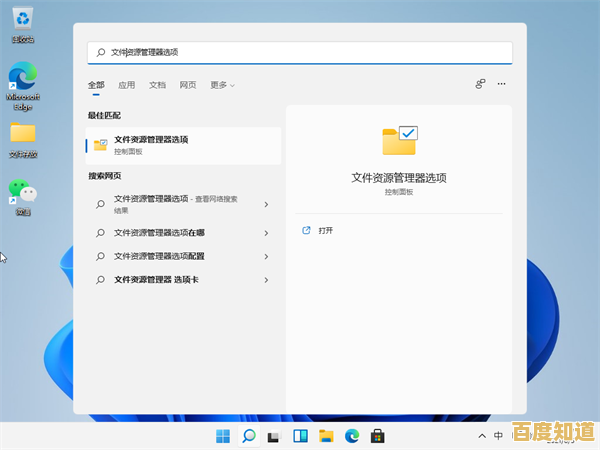Image resolution: width=600 pixels, height=450 pixels.
Task: Click the search options icon beside the ellipsis
Action: click(x=480, y=85)
